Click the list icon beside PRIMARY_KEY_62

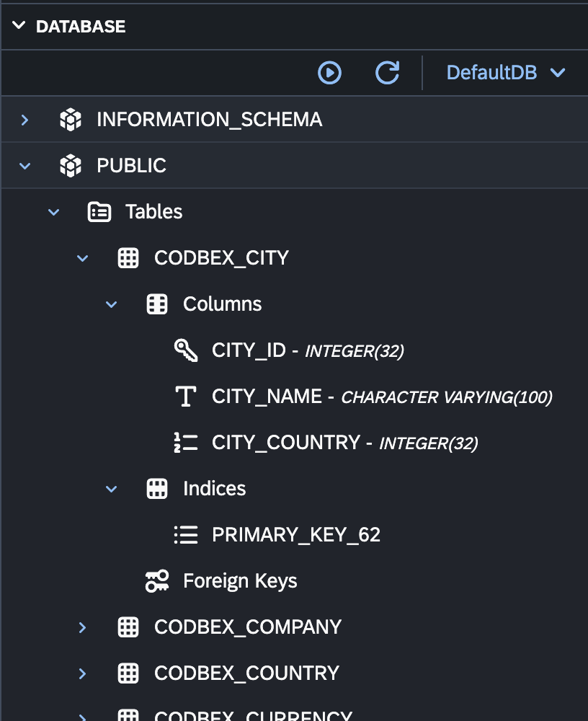(186, 535)
